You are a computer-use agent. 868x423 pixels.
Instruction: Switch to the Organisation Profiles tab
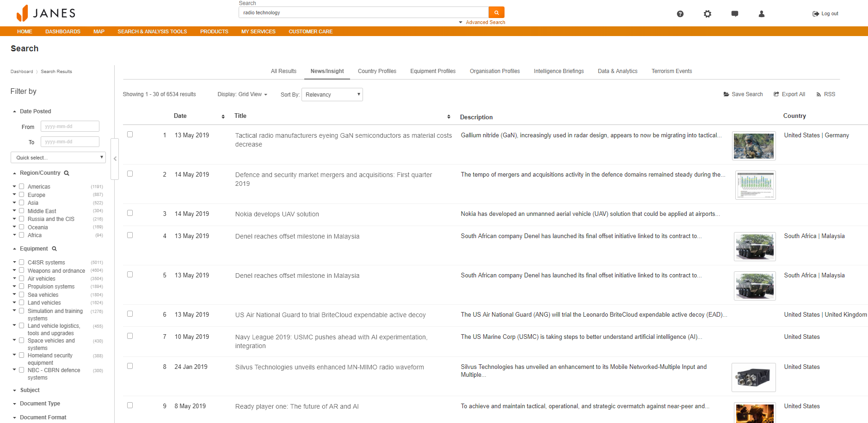(x=495, y=71)
